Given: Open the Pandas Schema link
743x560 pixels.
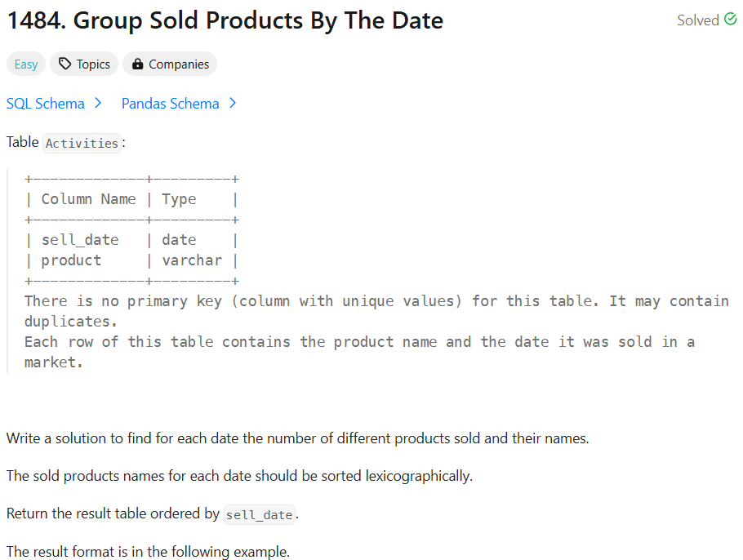Looking at the screenshot, I should click(x=170, y=104).
